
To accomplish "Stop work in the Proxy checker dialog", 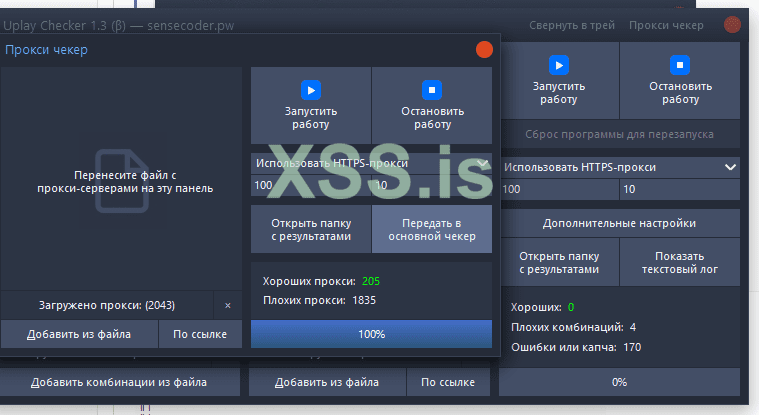I will tap(432, 105).
